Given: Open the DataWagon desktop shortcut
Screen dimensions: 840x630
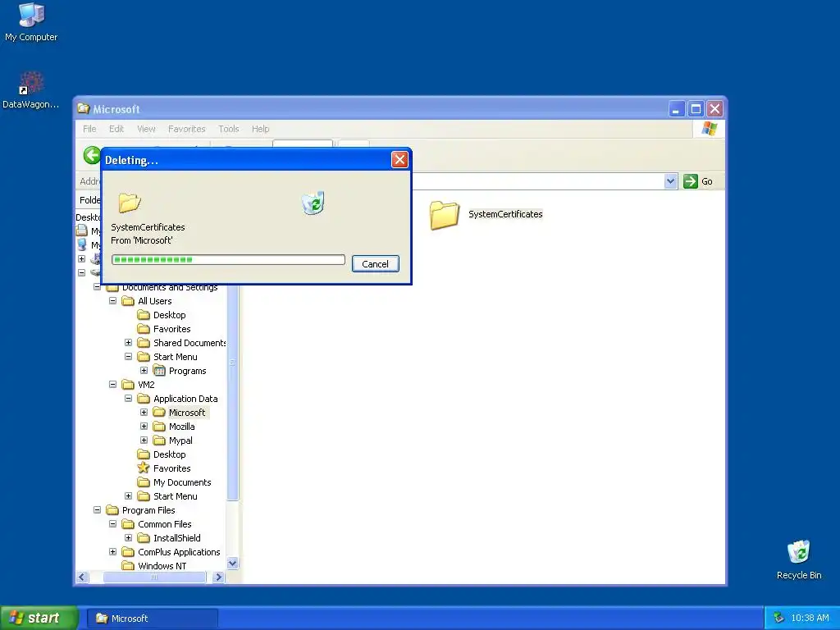Looking at the screenshot, I should (x=31, y=89).
